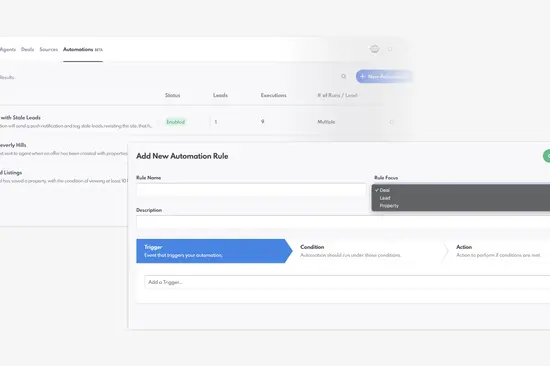Click the New Automation button
The width and height of the screenshot is (550, 366).
click(x=384, y=76)
